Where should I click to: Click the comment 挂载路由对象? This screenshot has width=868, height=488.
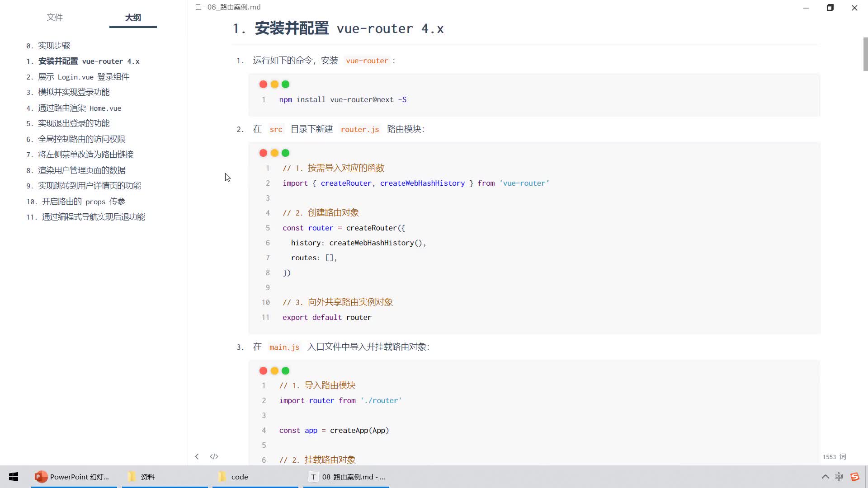coord(317,460)
